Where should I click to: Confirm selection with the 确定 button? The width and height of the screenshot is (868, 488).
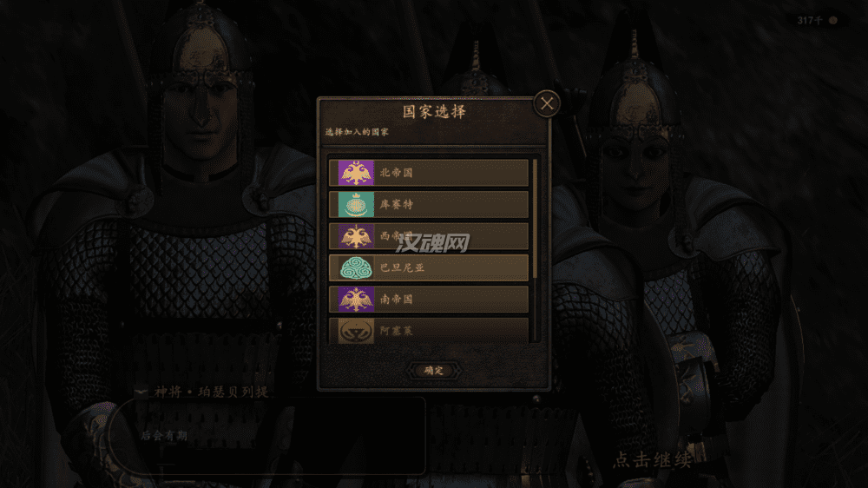pos(434,371)
